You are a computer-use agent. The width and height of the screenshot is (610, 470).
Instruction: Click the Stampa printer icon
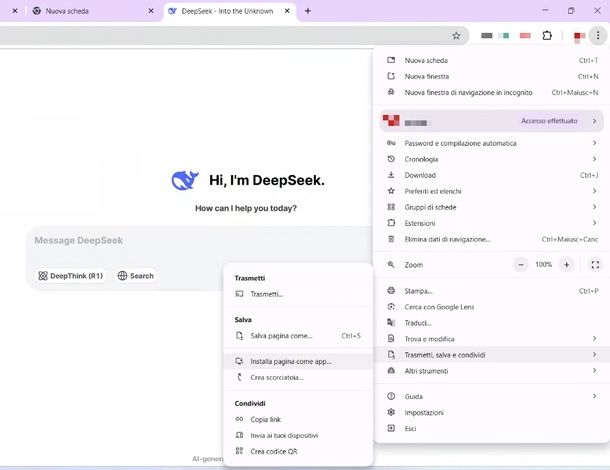point(391,291)
